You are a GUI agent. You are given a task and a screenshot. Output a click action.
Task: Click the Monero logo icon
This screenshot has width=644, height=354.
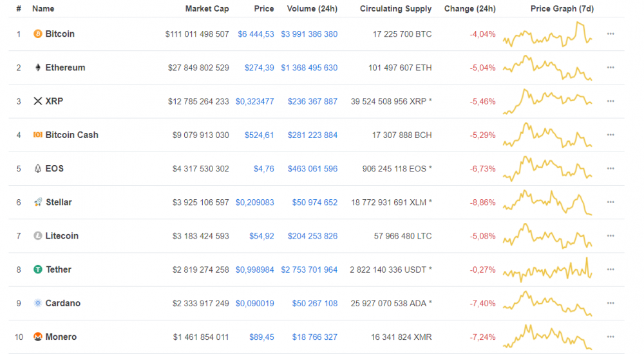point(37,337)
